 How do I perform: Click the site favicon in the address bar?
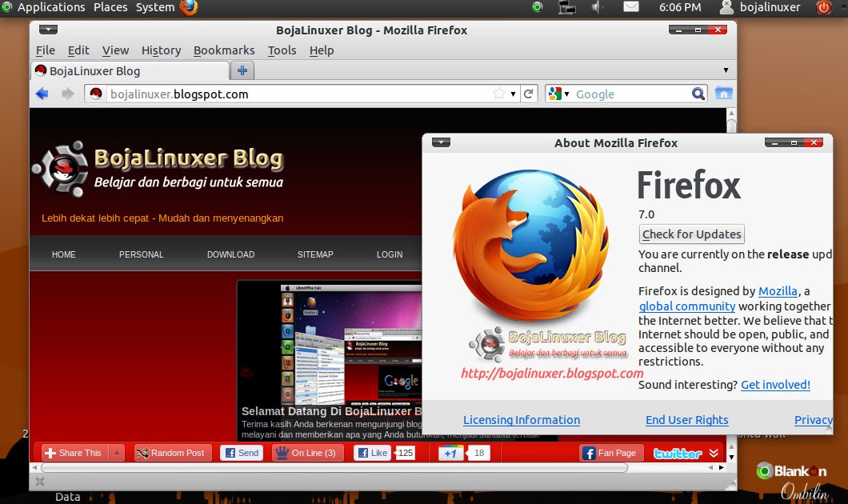coord(96,94)
